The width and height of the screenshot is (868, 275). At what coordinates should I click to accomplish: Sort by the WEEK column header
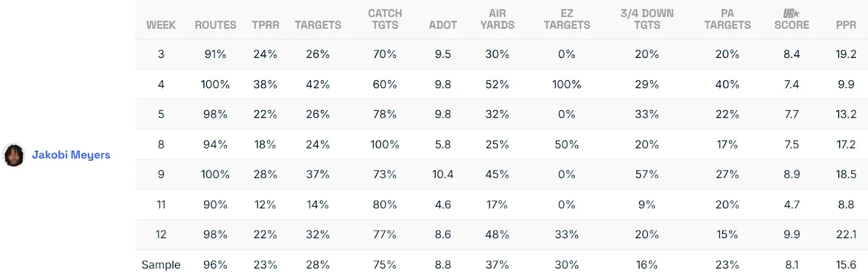tap(161, 25)
